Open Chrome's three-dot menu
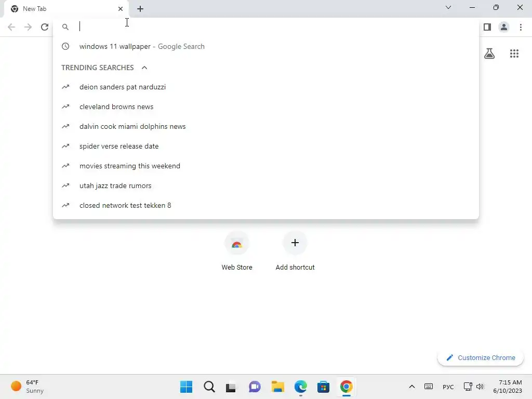 [521, 27]
